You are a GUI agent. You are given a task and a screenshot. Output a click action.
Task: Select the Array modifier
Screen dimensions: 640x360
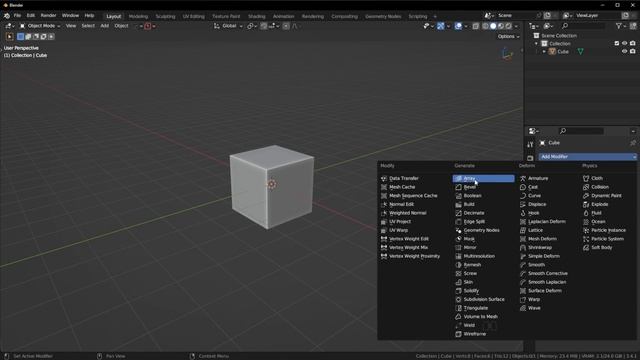click(x=483, y=178)
